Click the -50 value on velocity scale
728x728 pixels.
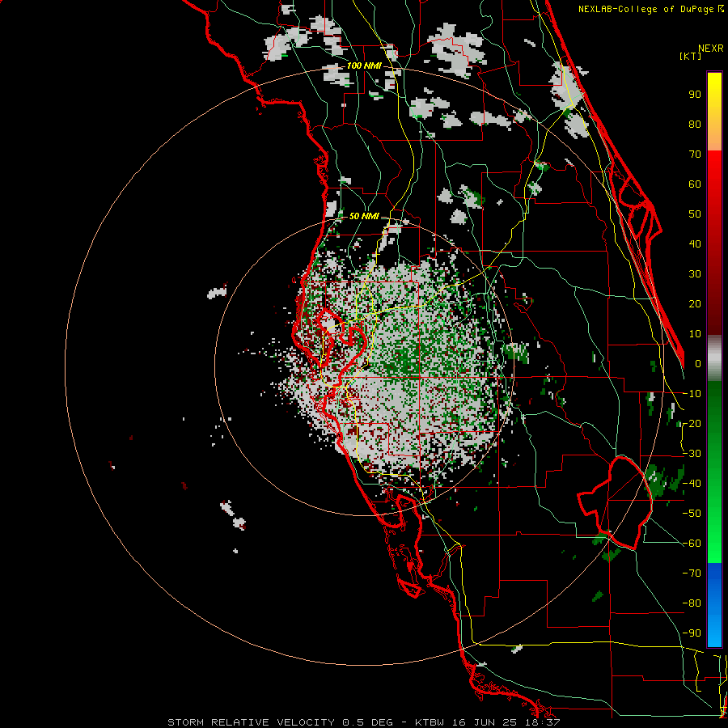click(692, 514)
